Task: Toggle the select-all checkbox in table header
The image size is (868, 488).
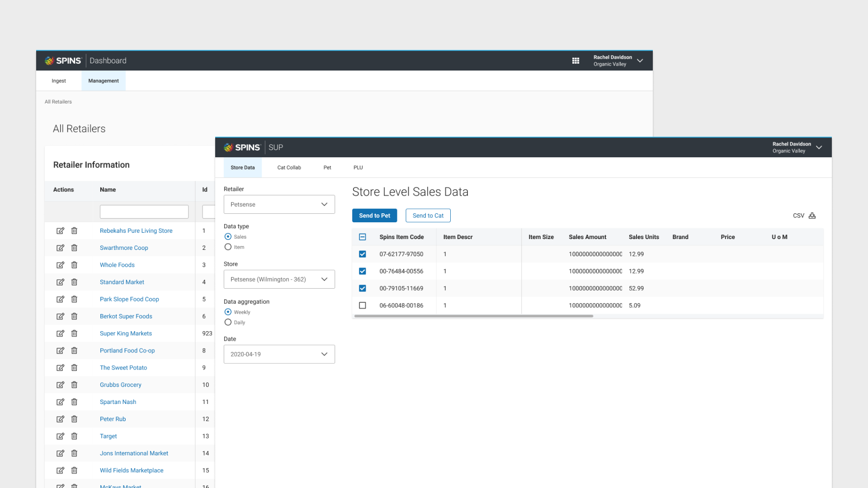Action: point(363,237)
